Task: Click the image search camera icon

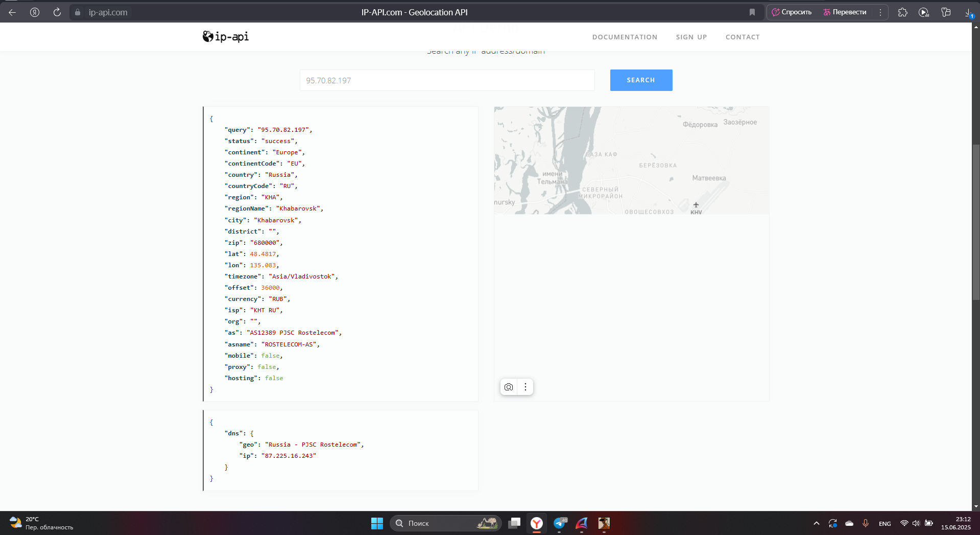Action: click(509, 387)
